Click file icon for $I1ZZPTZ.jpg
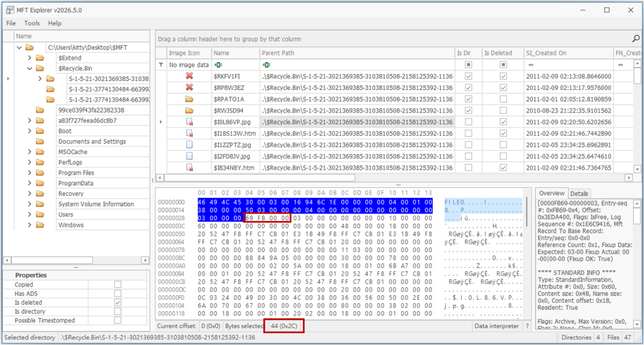The width and height of the screenshot is (644, 345). [189, 145]
